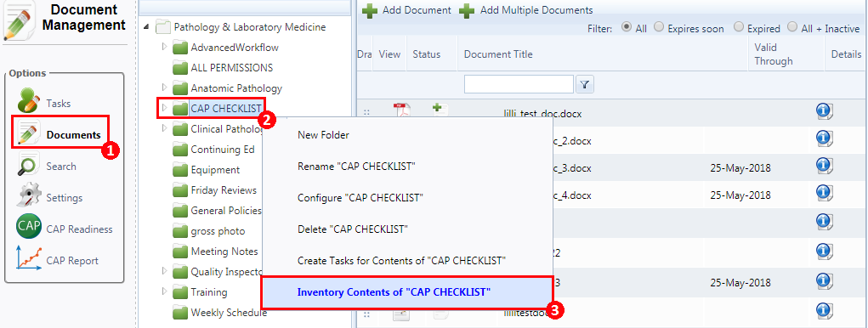Click the Meeting Notes folder icon
The width and height of the screenshot is (868, 328).
tap(180, 252)
